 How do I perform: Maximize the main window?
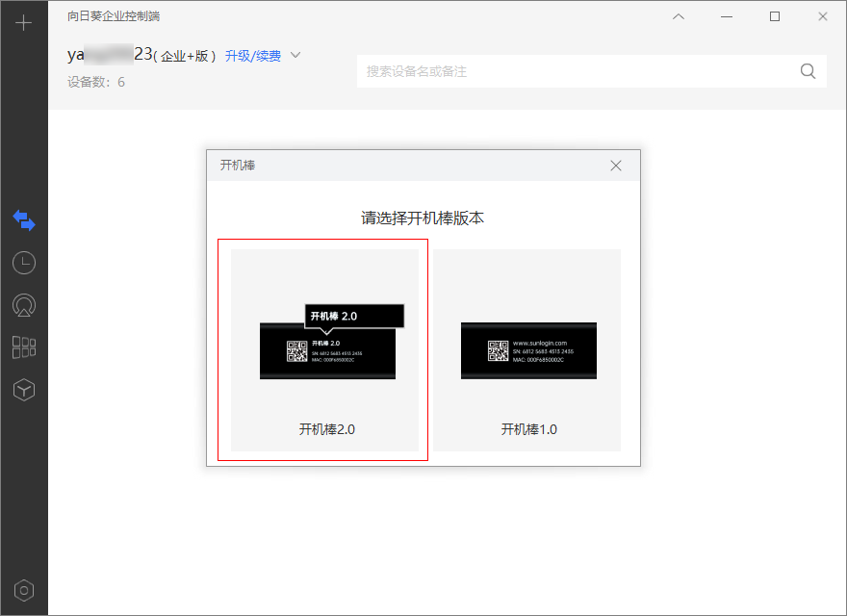click(775, 16)
